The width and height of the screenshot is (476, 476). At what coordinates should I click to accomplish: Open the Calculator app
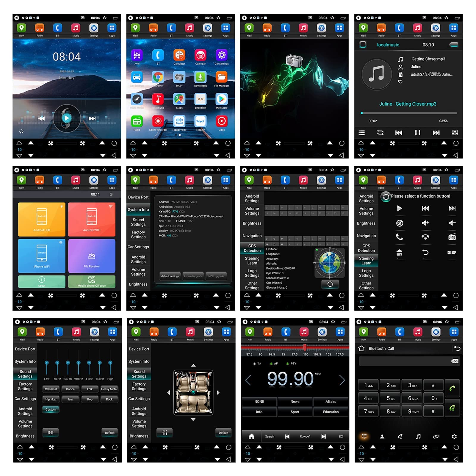tap(179, 55)
